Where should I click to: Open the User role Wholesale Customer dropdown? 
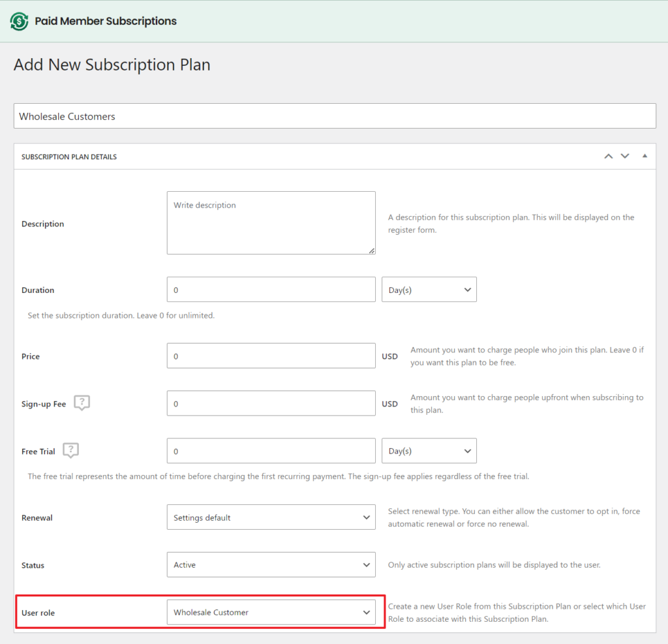point(271,613)
